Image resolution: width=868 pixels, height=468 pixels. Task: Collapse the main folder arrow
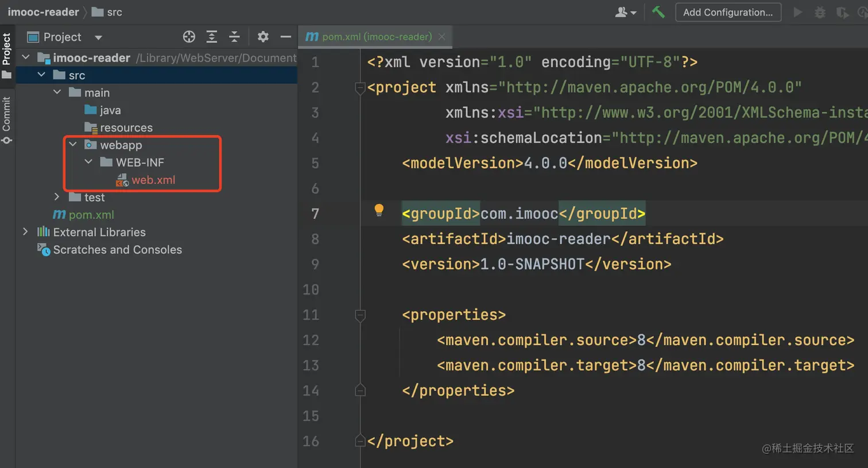(x=57, y=92)
